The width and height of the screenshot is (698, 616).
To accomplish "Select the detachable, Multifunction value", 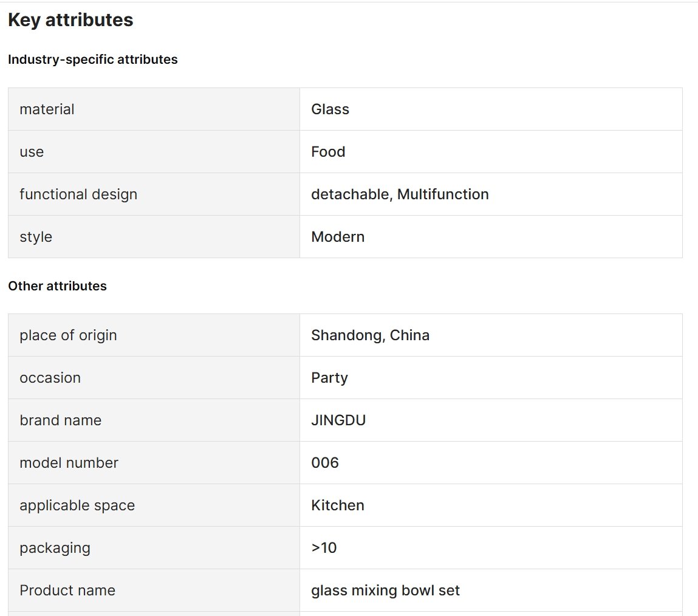I will (400, 194).
